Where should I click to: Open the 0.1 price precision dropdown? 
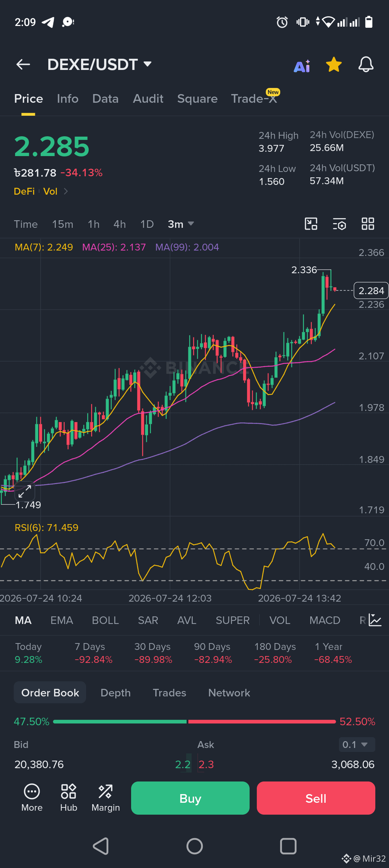357,745
